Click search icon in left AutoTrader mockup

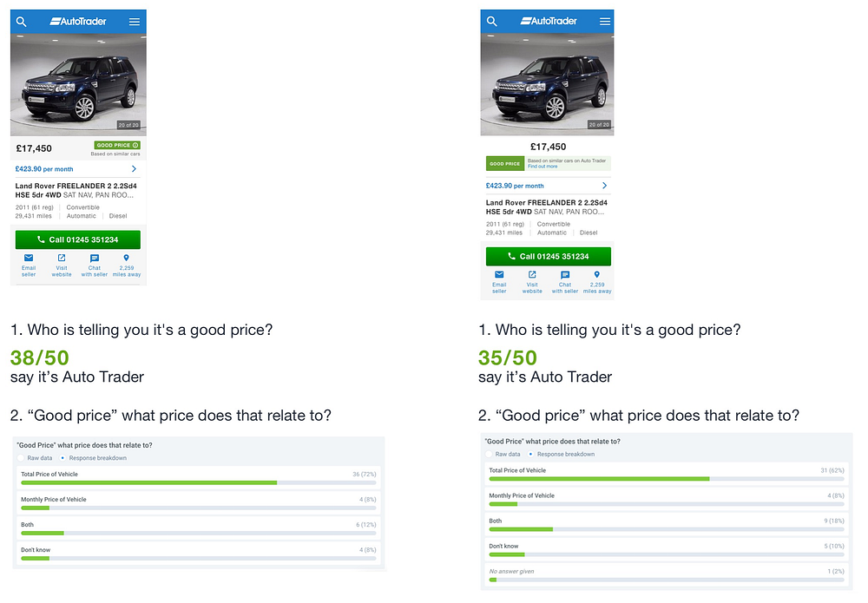point(21,22)
